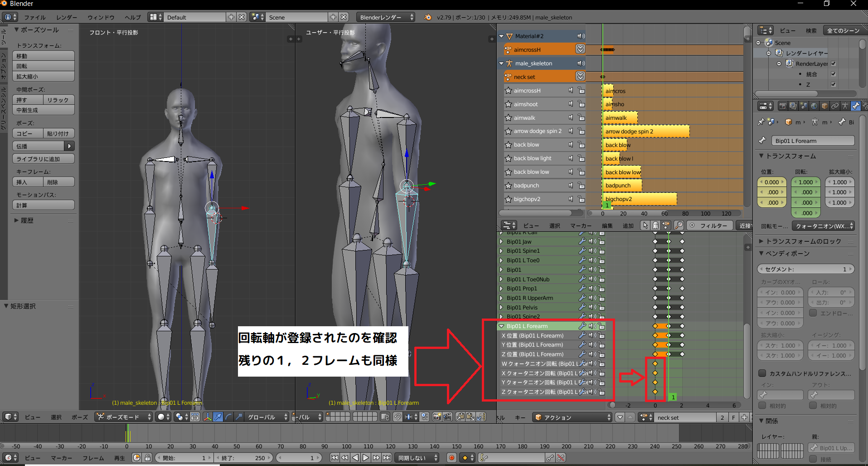This screenshot has width=868, height=466.
Task: Open the World properties tab icon
Action: pyautogui.click(x=814, y=106)
